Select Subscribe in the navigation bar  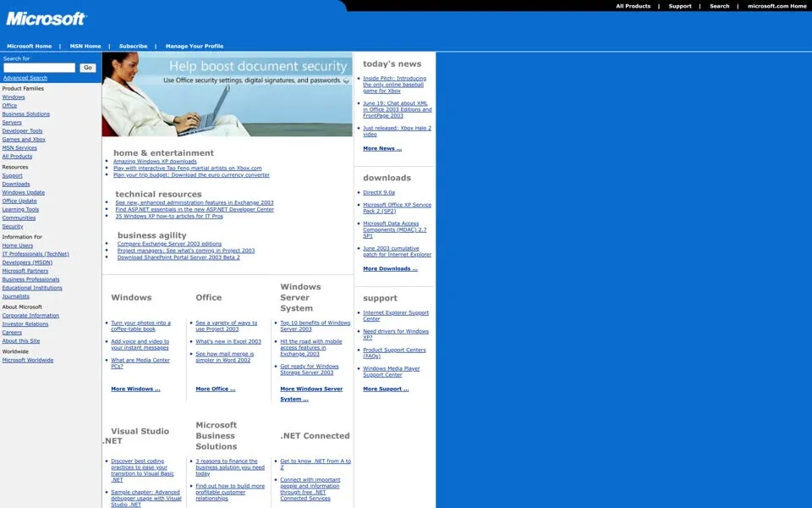133,46
